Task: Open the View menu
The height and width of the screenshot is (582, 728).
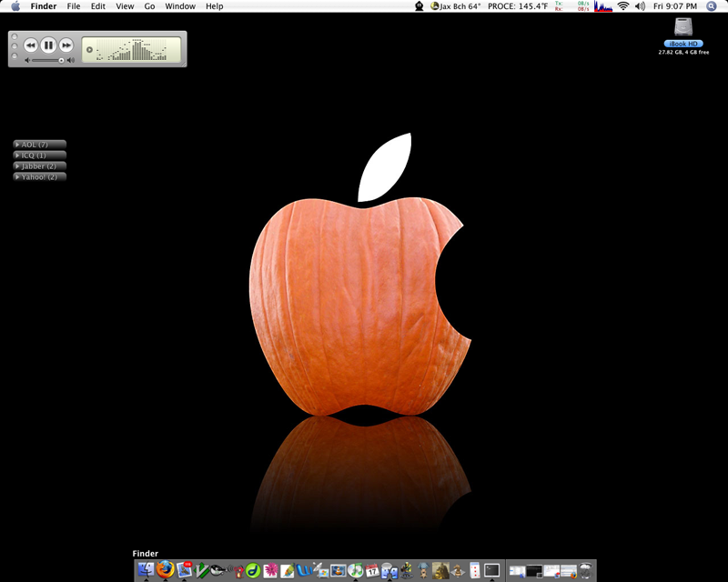Action: point(125,6)
